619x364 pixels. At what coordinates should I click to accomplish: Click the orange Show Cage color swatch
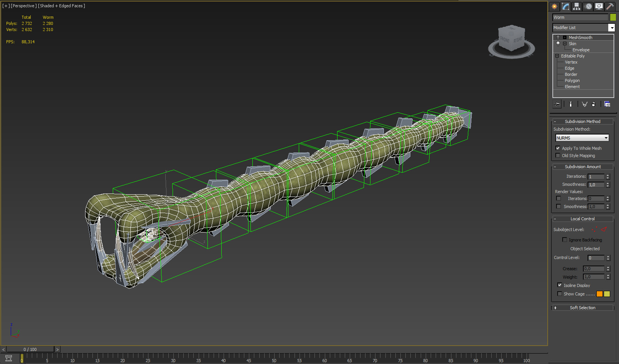point(599,293)
